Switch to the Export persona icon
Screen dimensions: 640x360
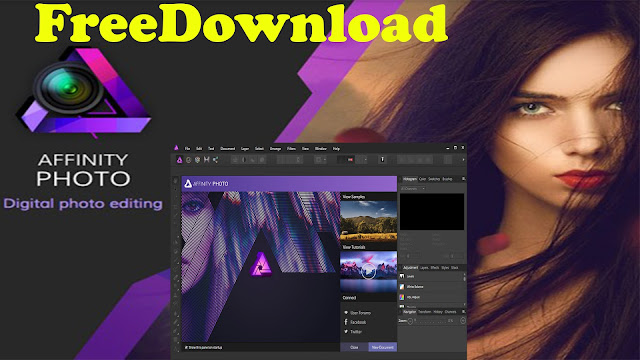tap(216, 160)
